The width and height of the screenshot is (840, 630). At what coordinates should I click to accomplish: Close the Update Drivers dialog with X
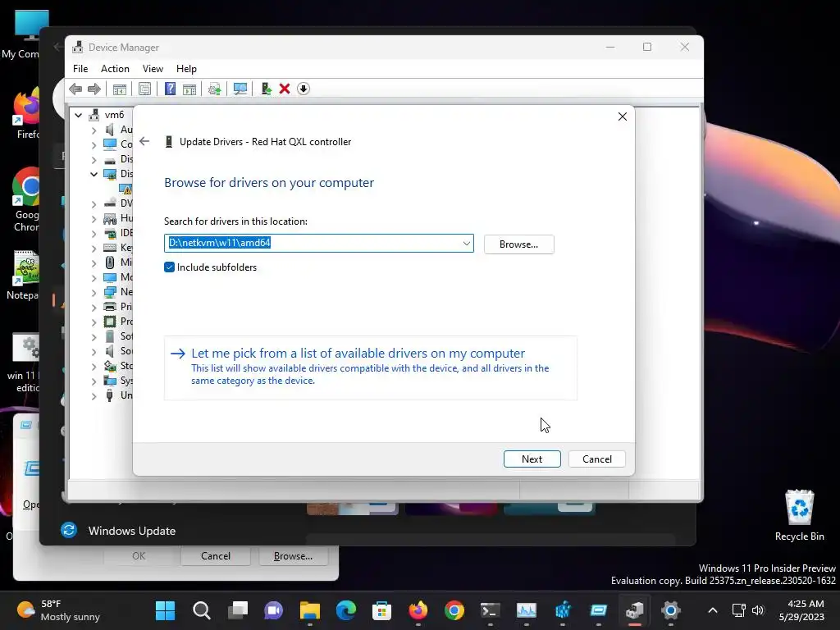click(x=623, y=116)
